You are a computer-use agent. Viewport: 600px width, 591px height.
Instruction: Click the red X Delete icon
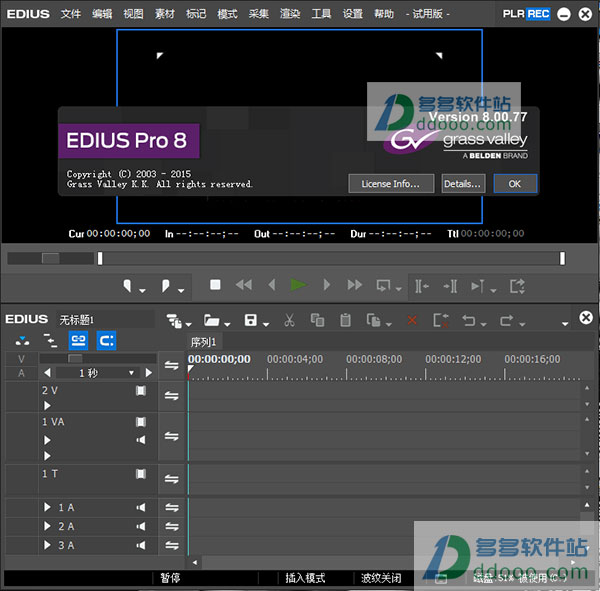click(412, 320)
